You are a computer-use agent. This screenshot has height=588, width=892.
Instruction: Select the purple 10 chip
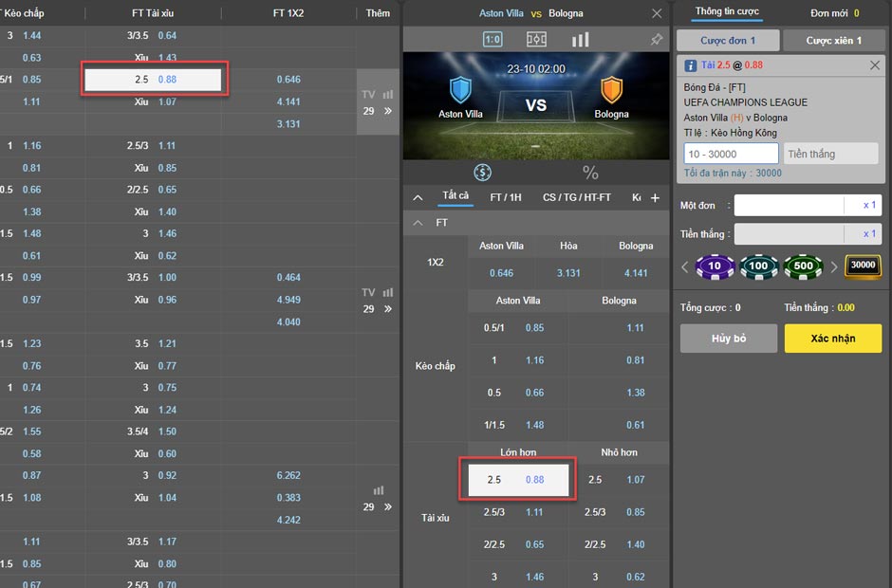click(715, 266)
